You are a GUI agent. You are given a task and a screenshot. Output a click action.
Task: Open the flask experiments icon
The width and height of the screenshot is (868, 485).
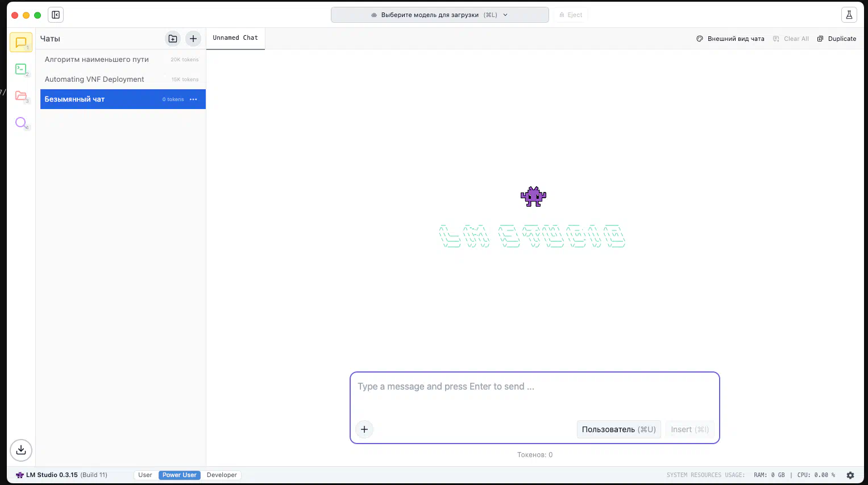[849, 15]
